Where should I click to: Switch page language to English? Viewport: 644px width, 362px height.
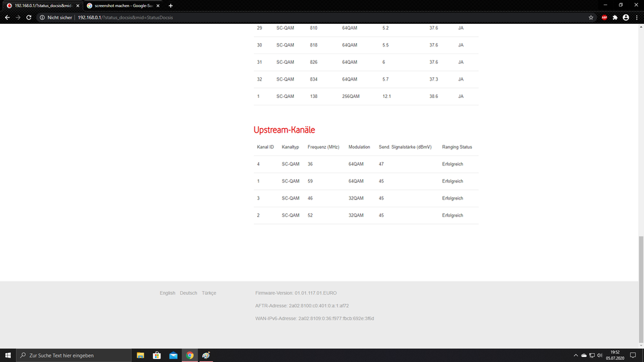tap(167, 293)
